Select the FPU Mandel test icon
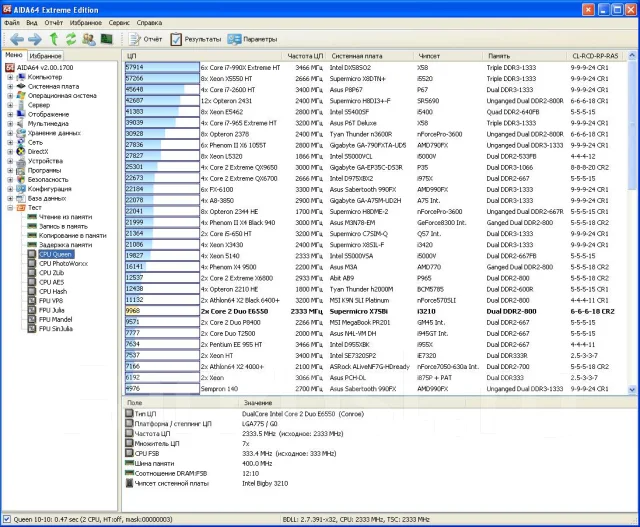Screen dimensions: 640x527 (x=32, y=319)
